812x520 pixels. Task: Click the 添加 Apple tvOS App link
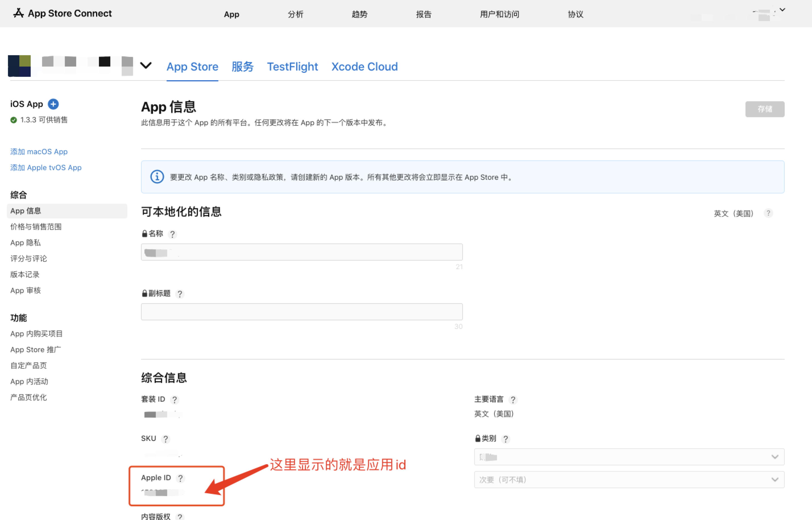click(46, 168)
